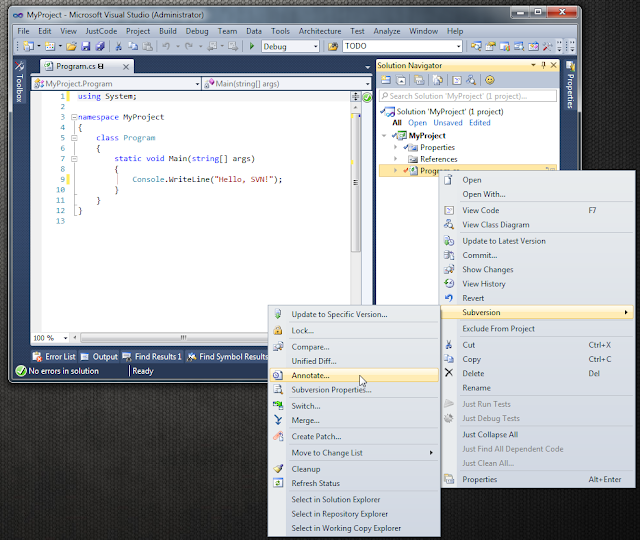Open the Error List tab
This screenshot has height=540, width=640.
(x=54, y=357)
